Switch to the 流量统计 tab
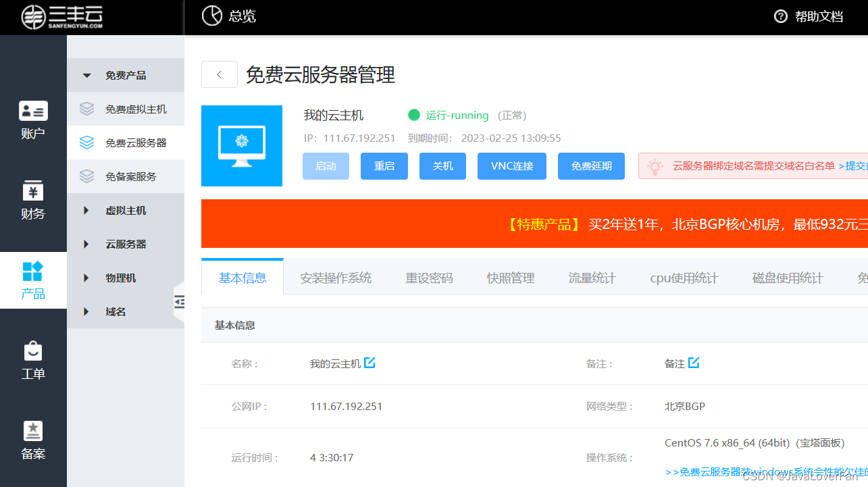This screenshot has width=868, height=487. [592, 278]
